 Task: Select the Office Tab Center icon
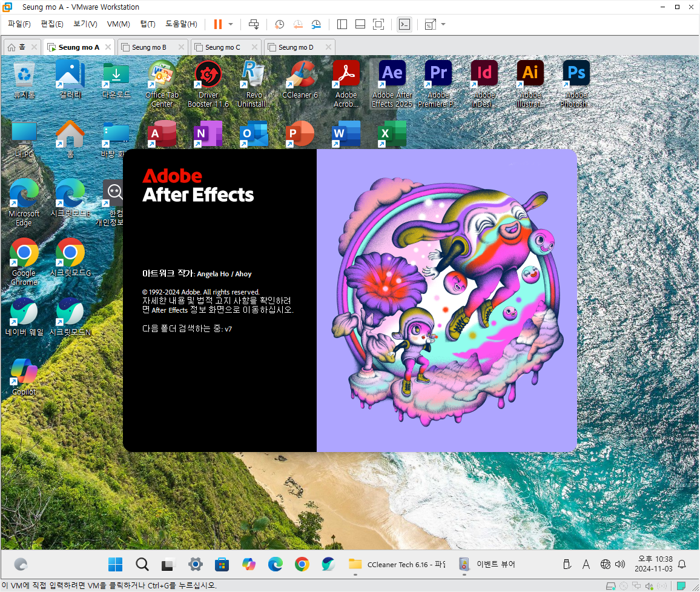point(162,84)
